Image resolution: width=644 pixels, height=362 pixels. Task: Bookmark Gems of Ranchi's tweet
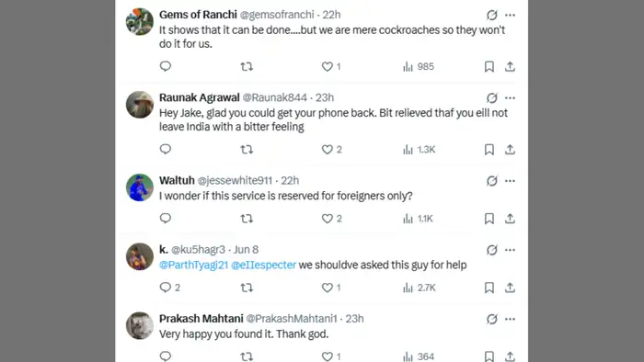[489, 66]
